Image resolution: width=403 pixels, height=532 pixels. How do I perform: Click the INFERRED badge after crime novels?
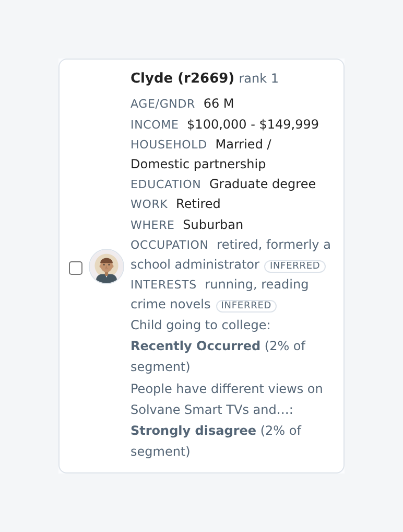pyautogui.click(x=246, y=305)
